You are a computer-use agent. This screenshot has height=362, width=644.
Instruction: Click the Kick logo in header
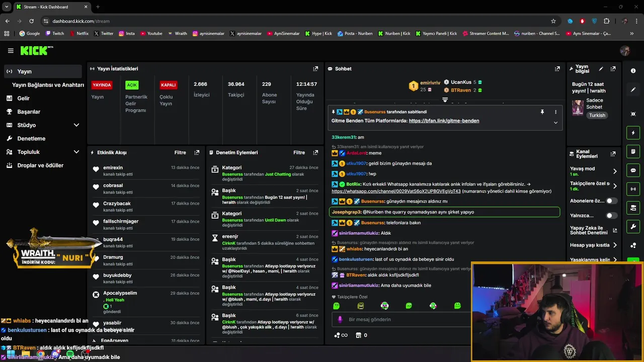point(37,50)
